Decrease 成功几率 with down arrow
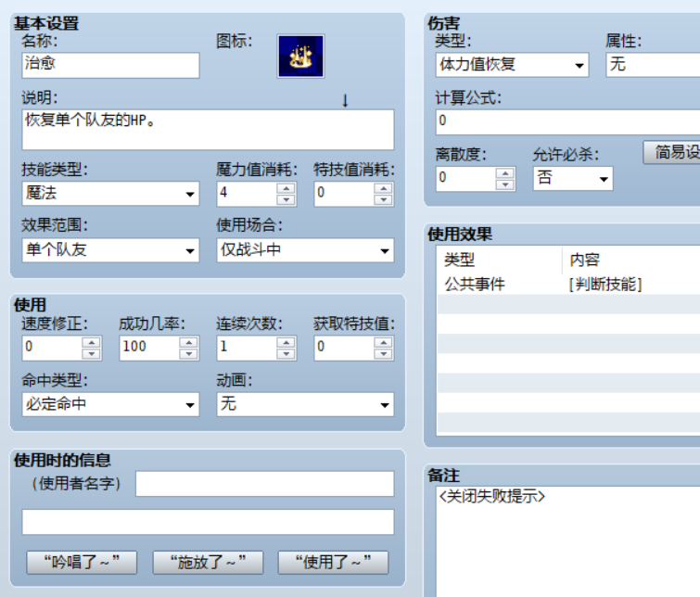This screenshot has height=597, width=700. [x=188, y=354]
